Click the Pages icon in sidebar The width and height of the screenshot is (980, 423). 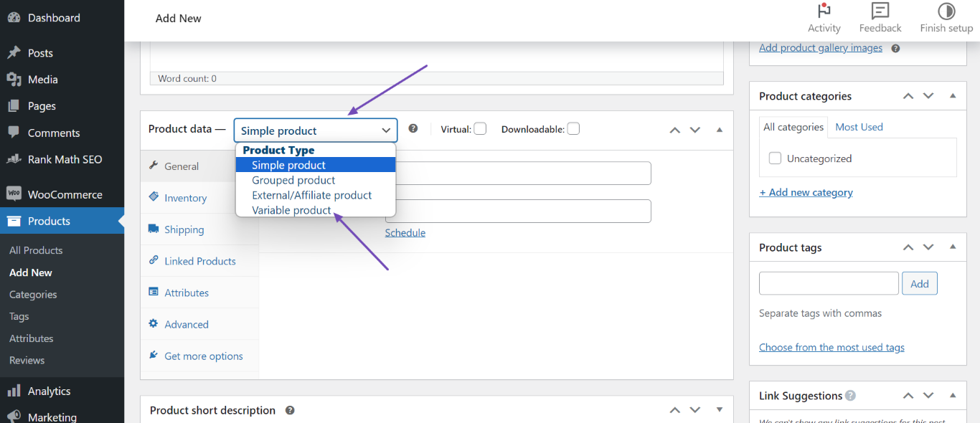pyautogui.click(x=14, y=106)
